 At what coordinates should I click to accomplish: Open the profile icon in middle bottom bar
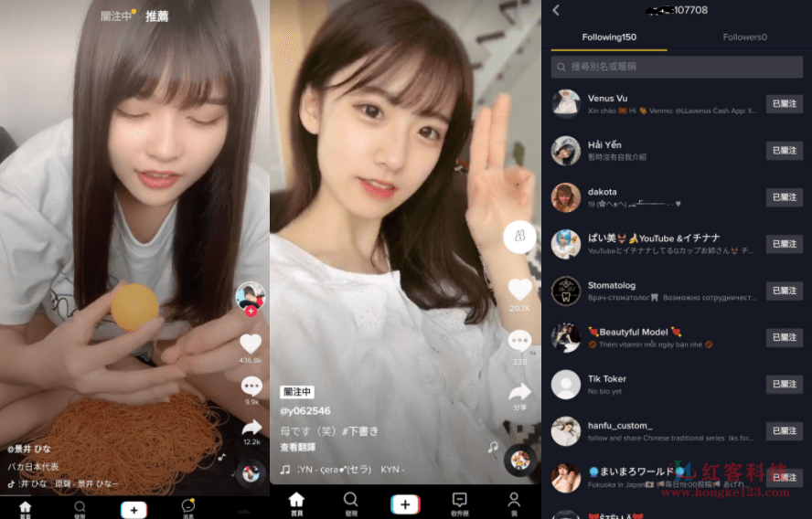tap(514, 503)
